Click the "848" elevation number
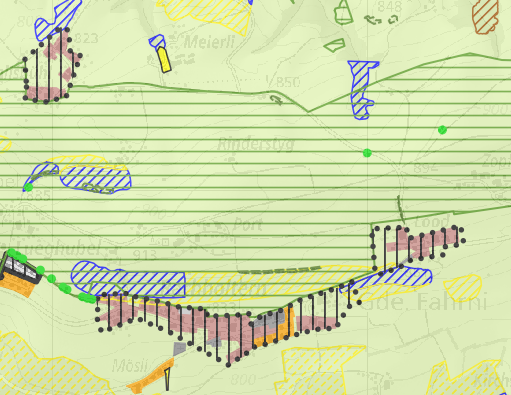 tap(390, 7)
